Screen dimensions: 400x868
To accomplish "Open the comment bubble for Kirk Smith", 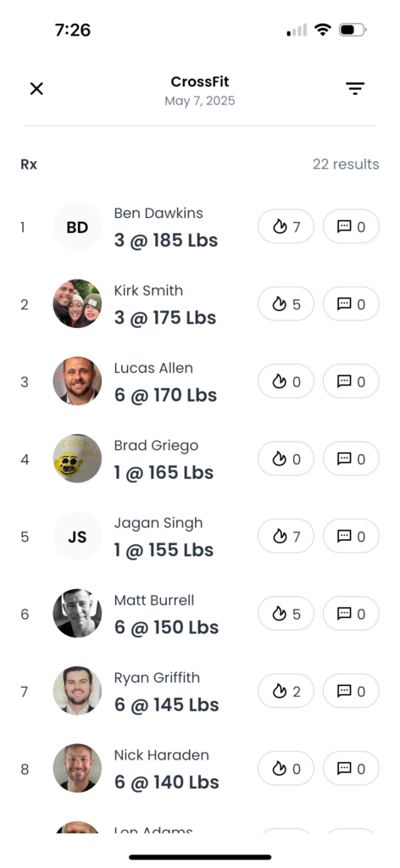I will [x=352, y=304].
